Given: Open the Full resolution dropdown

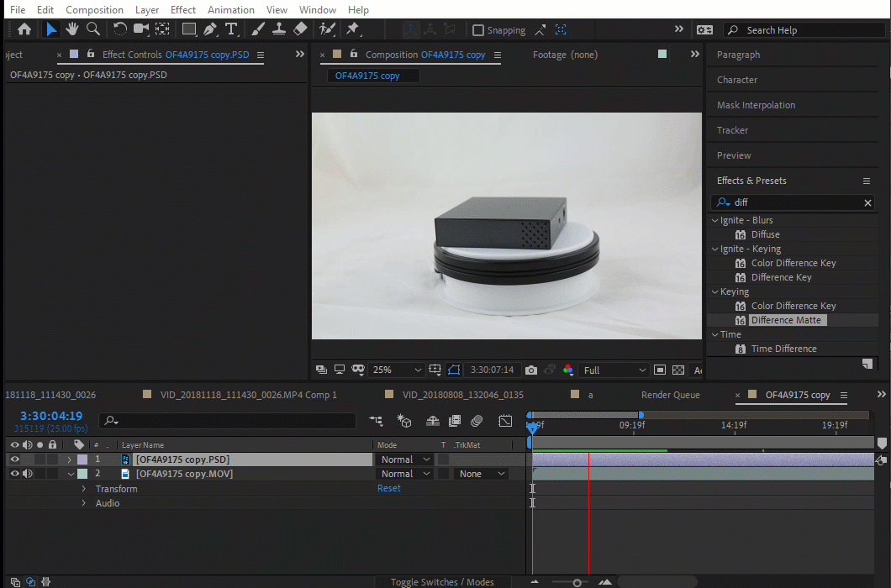Looking at the screenshot, I should point(614,370).
